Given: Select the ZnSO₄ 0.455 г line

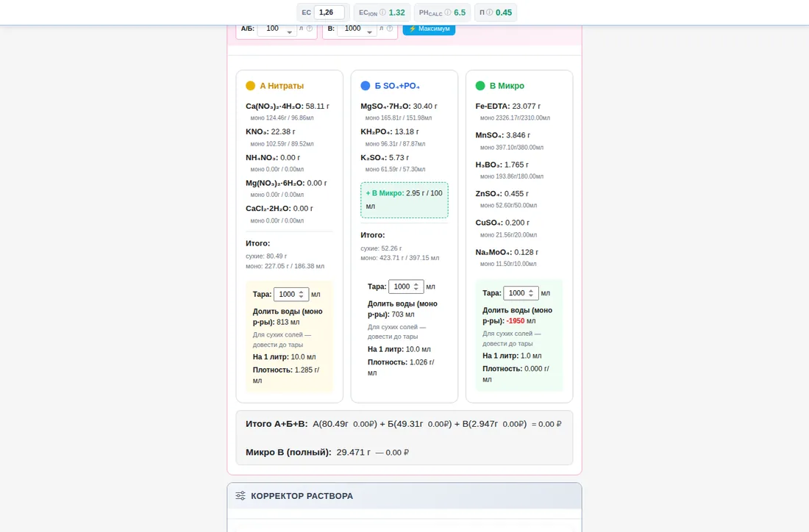Looking at the screenshot, I should [502, 194].
